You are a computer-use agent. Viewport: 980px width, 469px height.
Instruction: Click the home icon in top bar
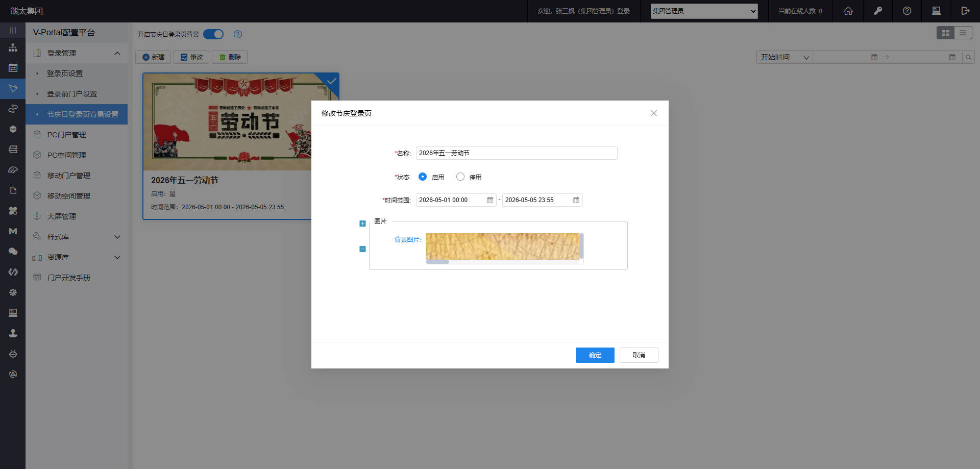coord(848,11)
